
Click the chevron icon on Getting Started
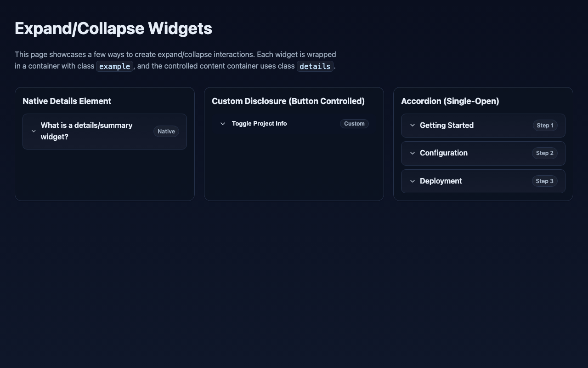click(x=413, y=125)
